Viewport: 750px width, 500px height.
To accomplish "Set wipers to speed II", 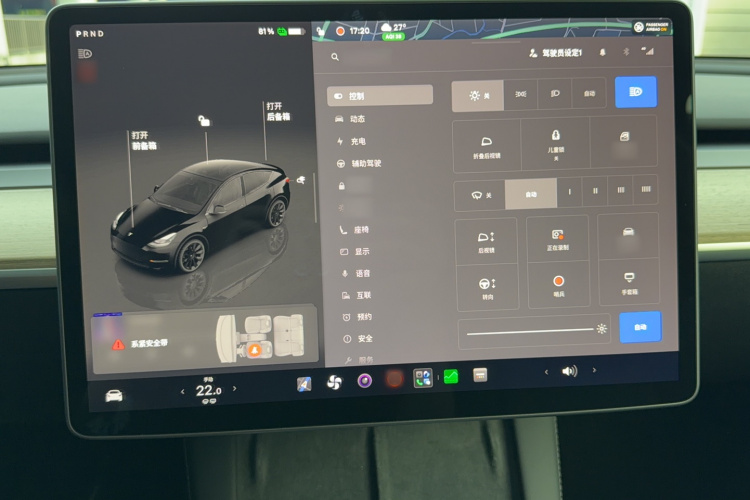I will 595,191.
